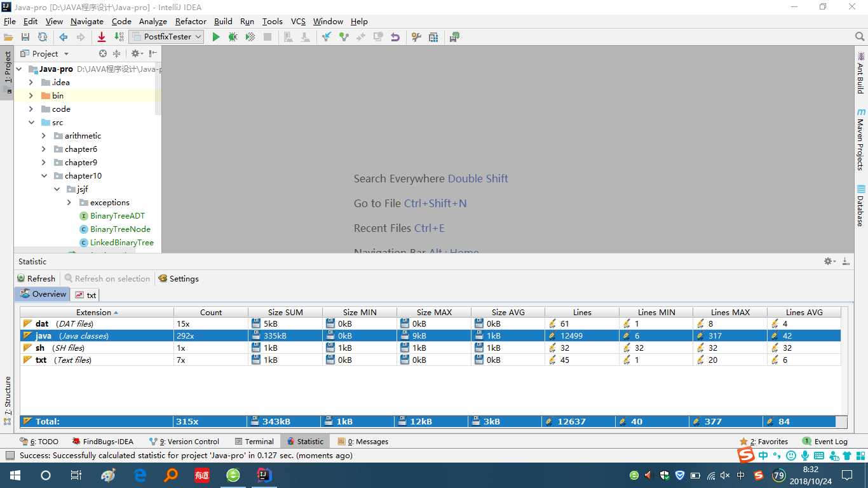Screen dimensions: 868x488
Task: Run with Coverage icon
Action: coord(250,37)
